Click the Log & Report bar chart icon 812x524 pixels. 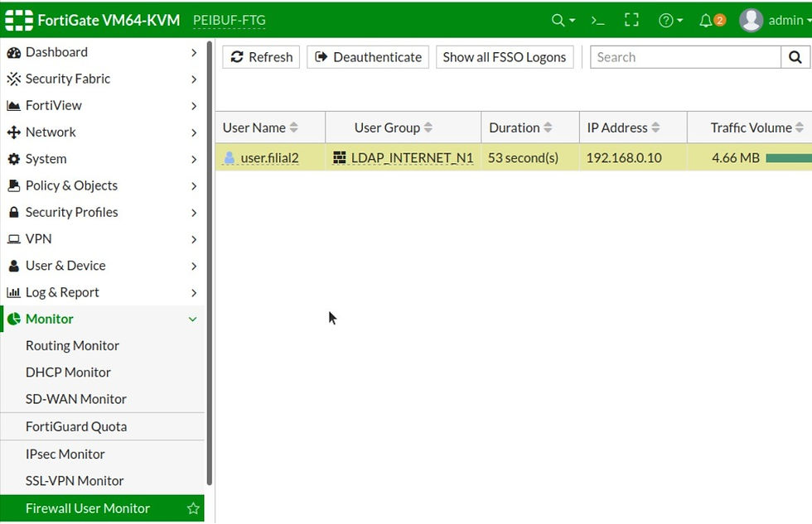coord(13,293)
